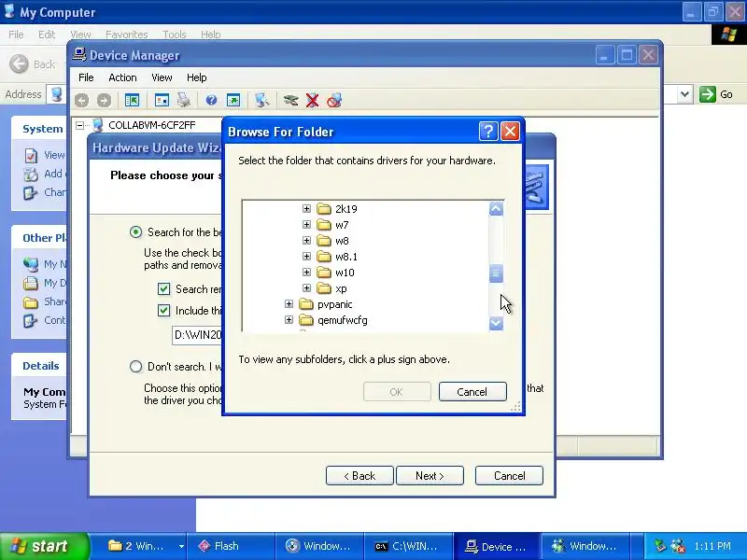
Task: Click Device Manager back arrow toolbar icon
Action: point(81,100)
